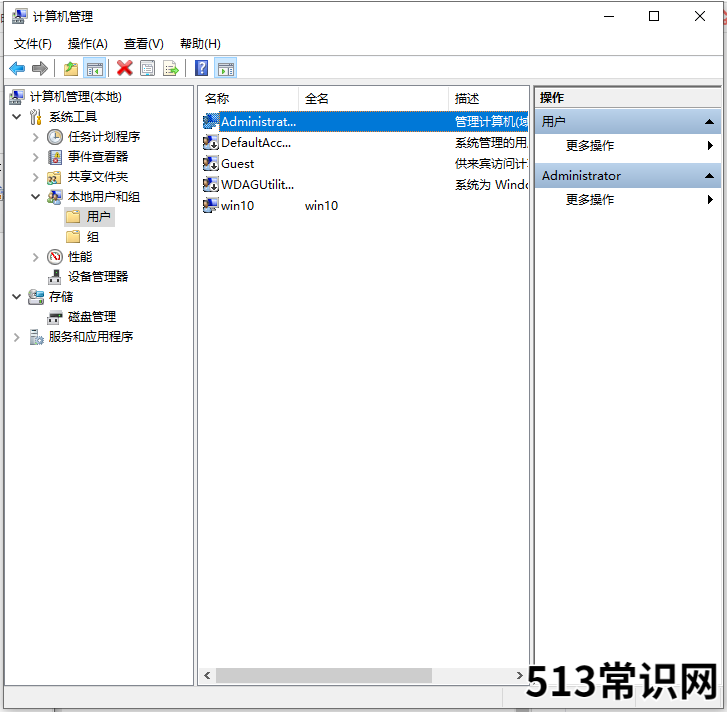Viewport: 727px width, 712px height.
Task: Open Properties from the toolbar icon
Action: pyautogui.click(x=147, y=69)
